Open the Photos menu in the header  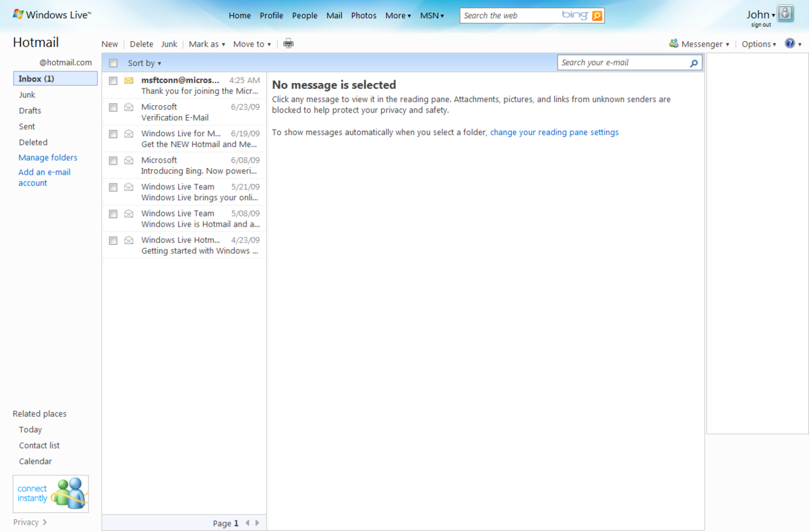[x=363, y=16]
